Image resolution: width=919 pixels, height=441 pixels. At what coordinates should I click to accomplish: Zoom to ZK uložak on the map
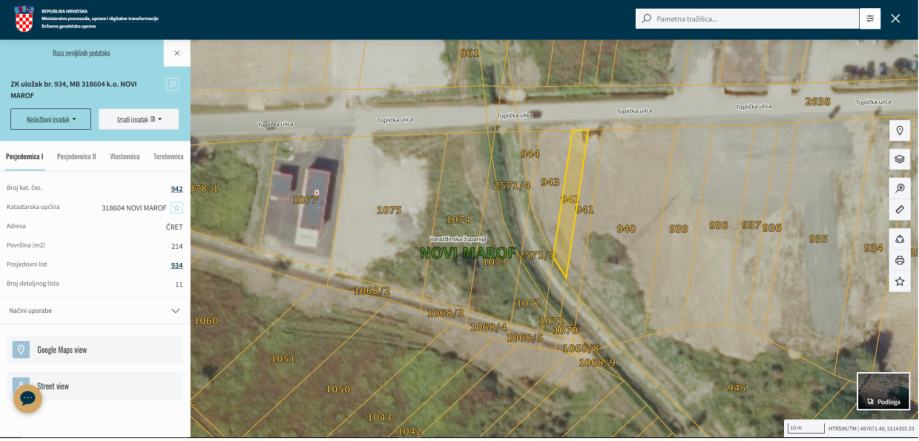pos(173,84)
